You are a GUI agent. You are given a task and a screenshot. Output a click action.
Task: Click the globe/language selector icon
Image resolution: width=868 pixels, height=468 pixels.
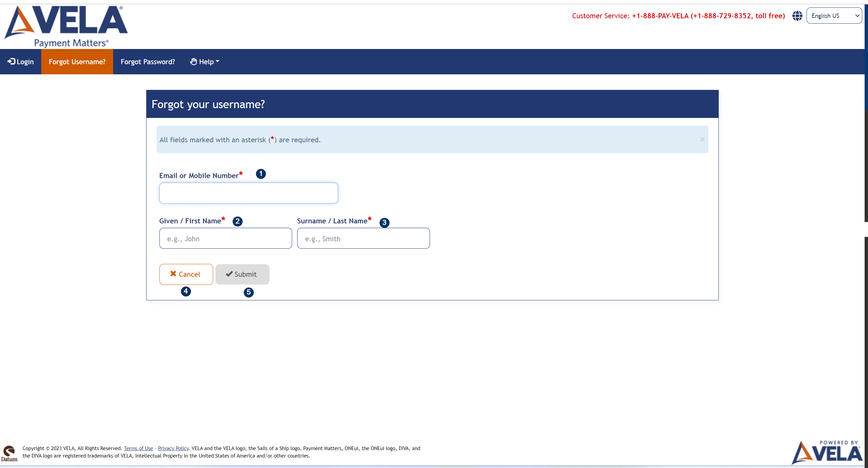click(x=797, y=16)
